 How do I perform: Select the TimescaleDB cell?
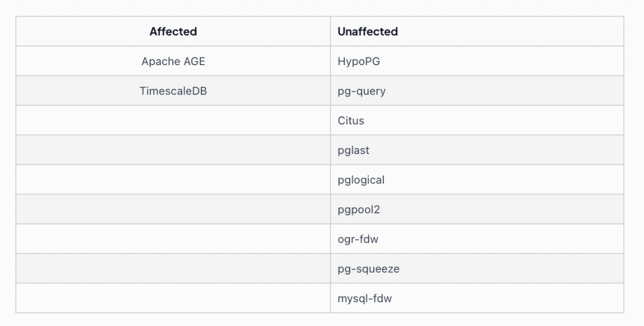tap(173, 90)
